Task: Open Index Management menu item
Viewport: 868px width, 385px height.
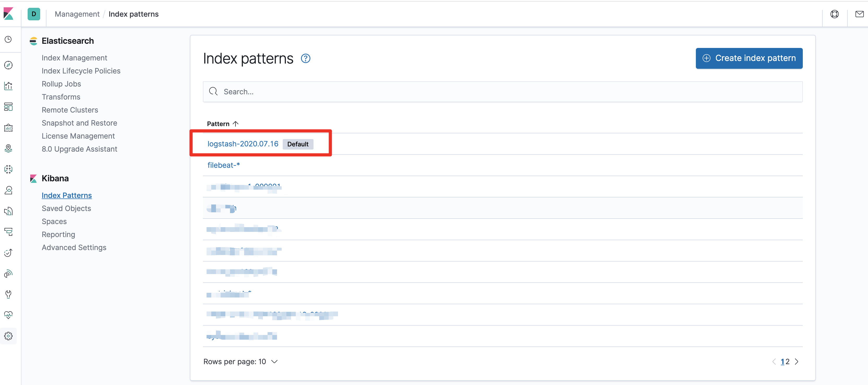Action: pyautogui.click(x=75, y=58)
